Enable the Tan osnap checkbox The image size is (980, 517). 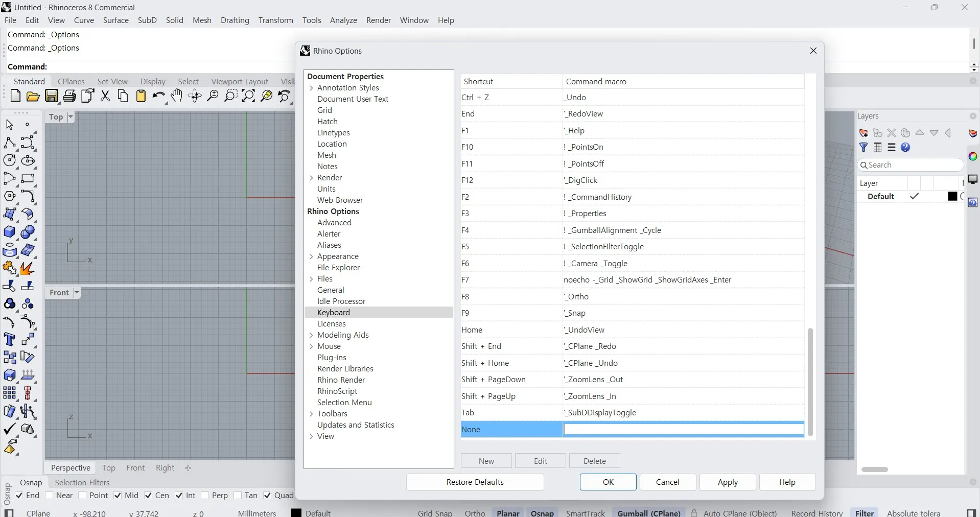pyautogui.click(x=238, y=496)
